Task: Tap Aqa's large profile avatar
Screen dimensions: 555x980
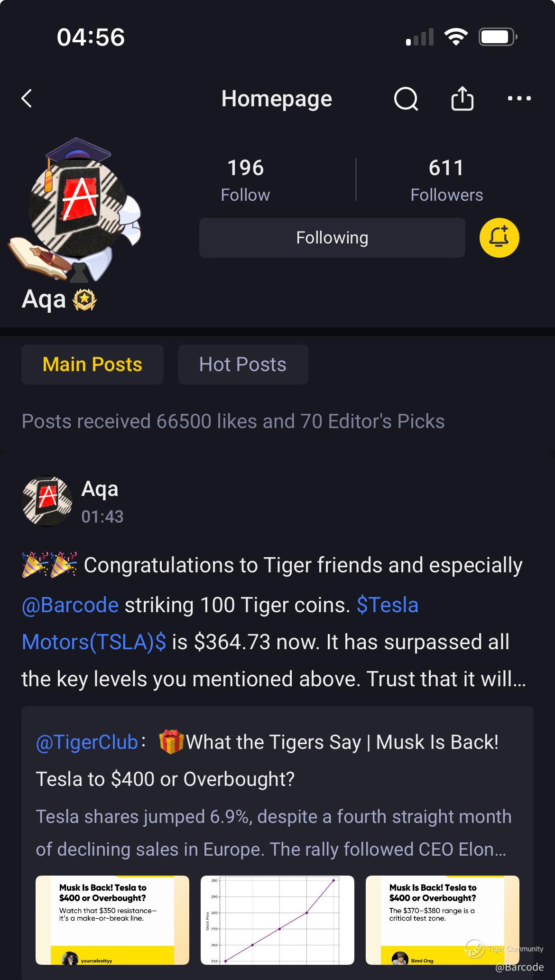Action: (76, 209)
